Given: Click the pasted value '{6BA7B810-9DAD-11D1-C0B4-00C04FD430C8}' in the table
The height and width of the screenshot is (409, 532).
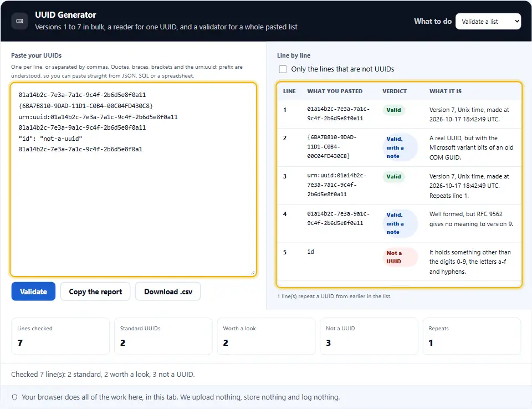Looking at the screenshot, I should point(332,147).
